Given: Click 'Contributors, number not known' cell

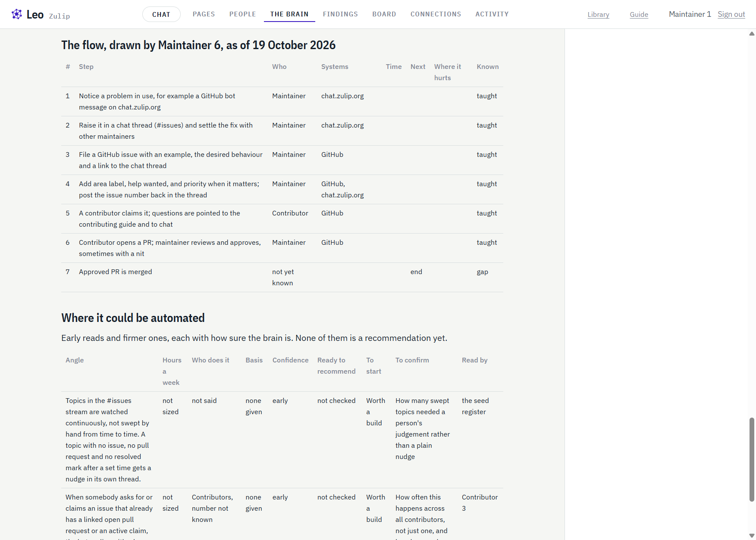Looking at the screenshot, I should click(212, 508).
